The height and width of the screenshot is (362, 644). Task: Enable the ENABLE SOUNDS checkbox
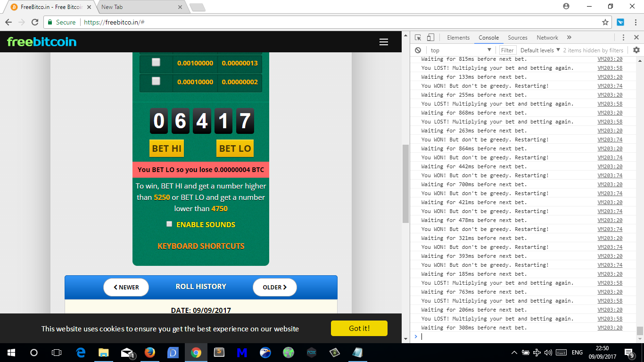[169, 224]
